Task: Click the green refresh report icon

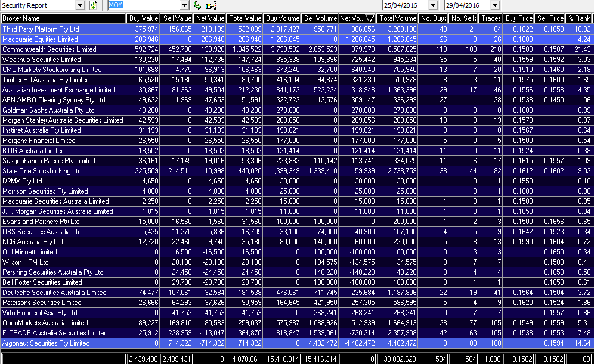Action: 93,5
